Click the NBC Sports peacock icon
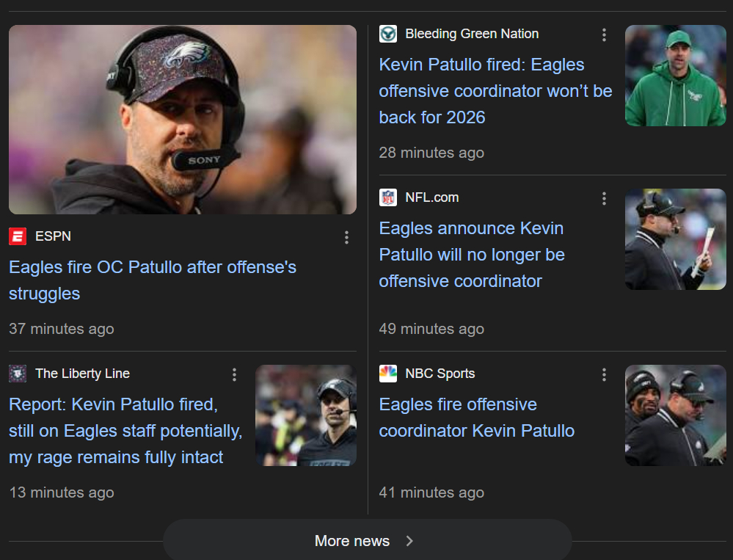The height and width of the screenshot is (560, 733). pyautogui.click(x=388, y=374)
